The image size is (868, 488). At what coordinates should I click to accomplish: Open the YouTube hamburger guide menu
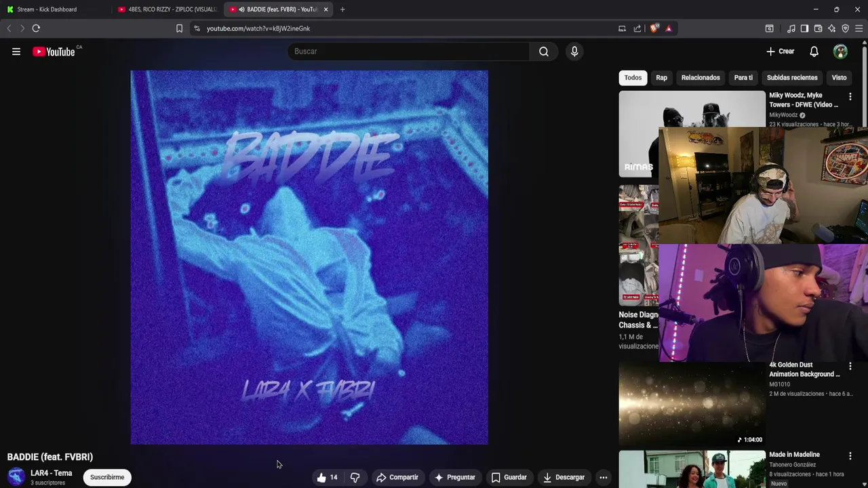tap(16, 52)
